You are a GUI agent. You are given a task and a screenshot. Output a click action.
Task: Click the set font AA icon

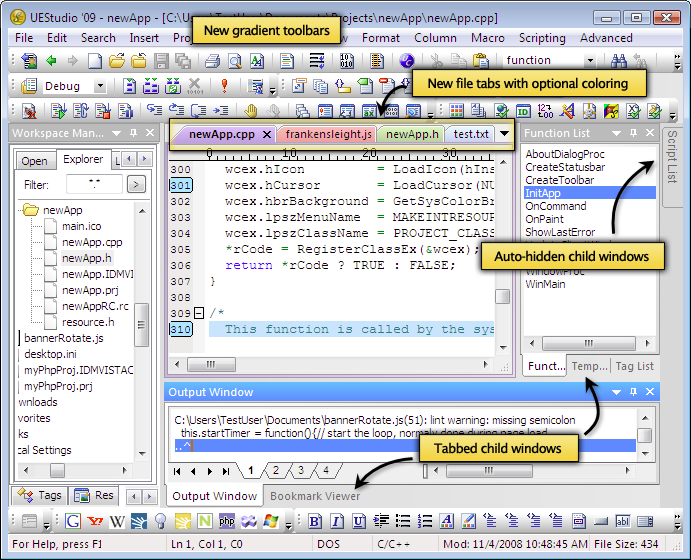point(256,61)
